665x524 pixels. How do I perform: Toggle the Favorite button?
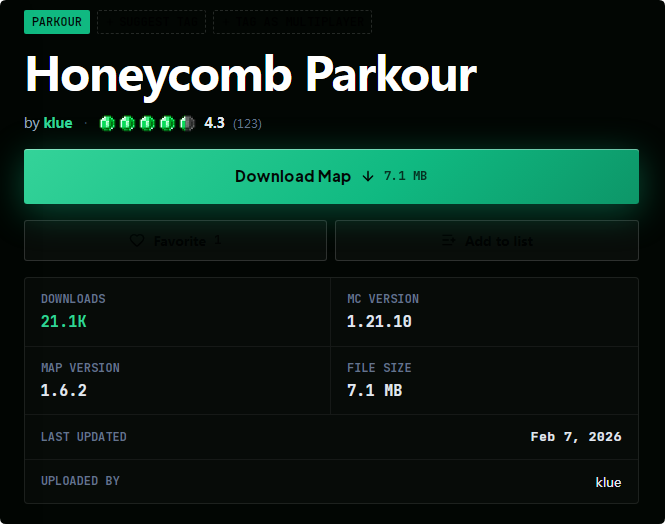(x=175, y=240)
